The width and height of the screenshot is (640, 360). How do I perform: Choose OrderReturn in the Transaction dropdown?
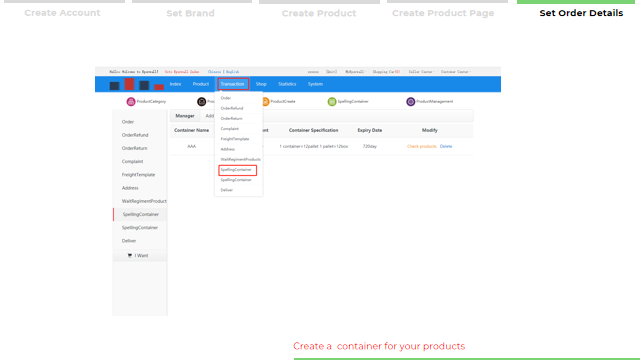(x=231, y=118)
